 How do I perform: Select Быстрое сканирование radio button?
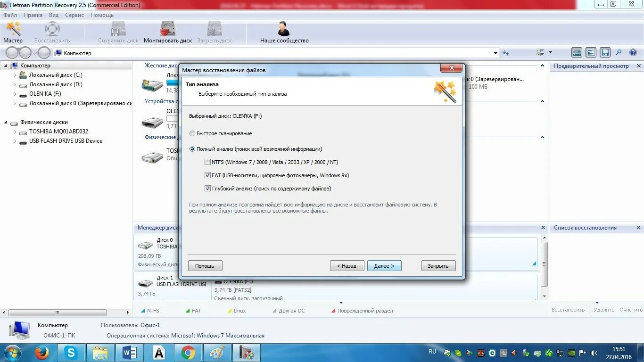192,133
